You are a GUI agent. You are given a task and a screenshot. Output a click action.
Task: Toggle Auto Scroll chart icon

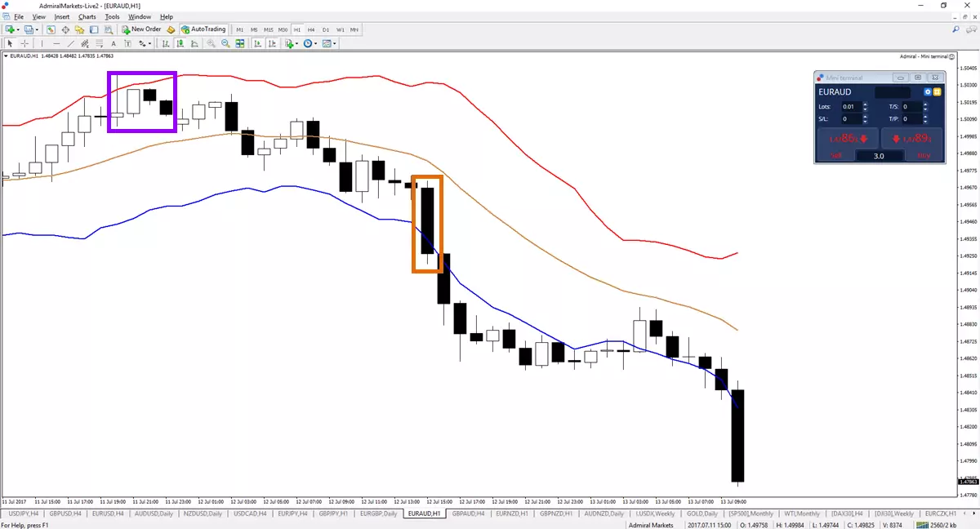[x=258, y=43]
